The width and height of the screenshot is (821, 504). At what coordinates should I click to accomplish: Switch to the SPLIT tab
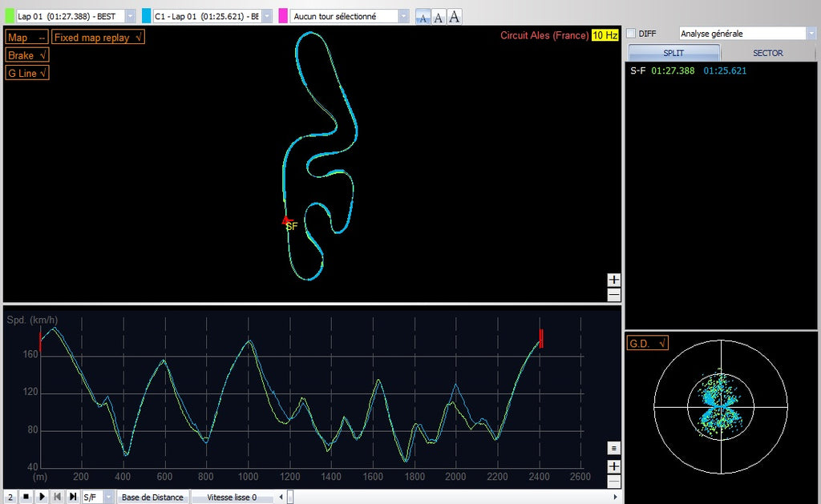[x=673, y=53]
